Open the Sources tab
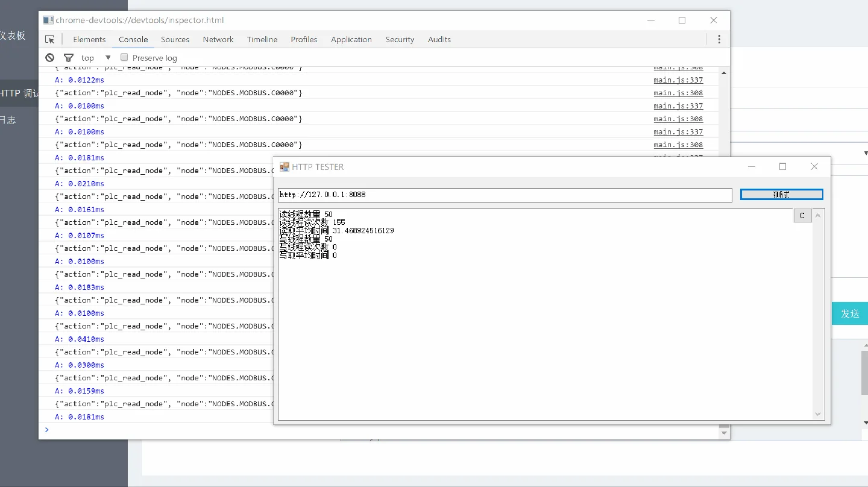The height and width of the screenshot is (487, 868). tap(175, 39)
